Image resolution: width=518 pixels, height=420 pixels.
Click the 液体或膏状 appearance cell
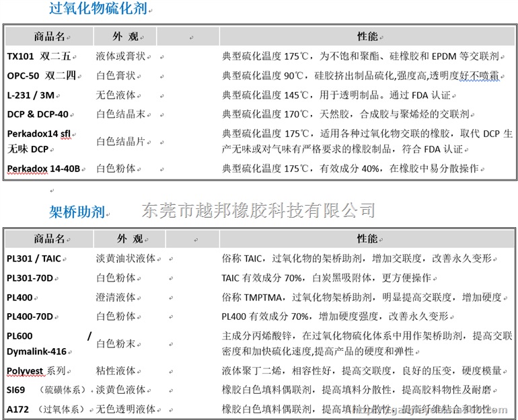coord(121,56)
